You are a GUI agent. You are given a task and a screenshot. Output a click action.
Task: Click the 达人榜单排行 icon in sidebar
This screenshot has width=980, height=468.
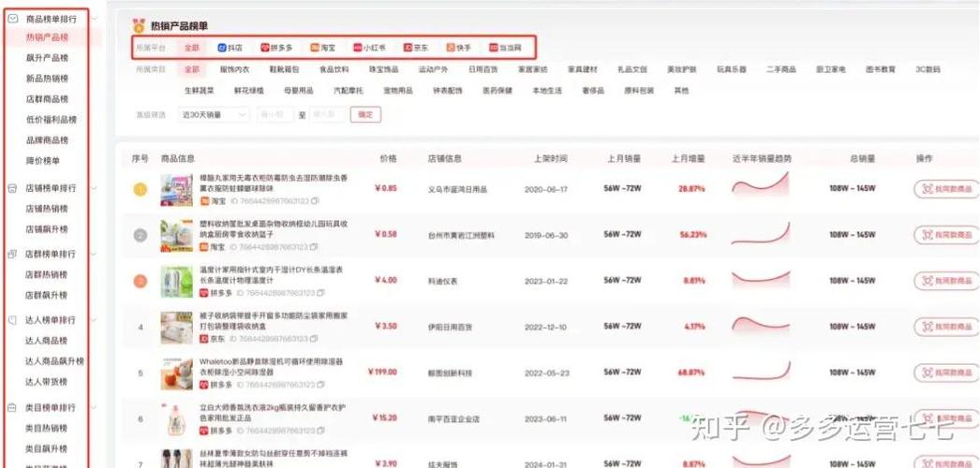pos(12,319)
